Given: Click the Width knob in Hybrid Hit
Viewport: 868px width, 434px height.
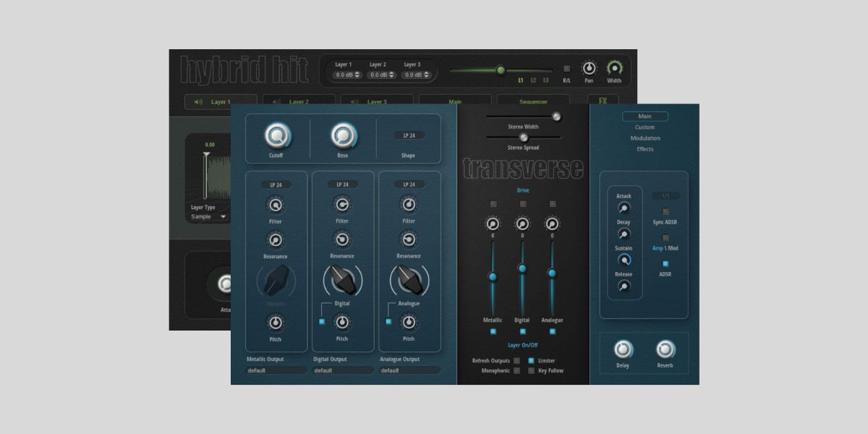Looking at the screenshot, I should coord(614,68).
